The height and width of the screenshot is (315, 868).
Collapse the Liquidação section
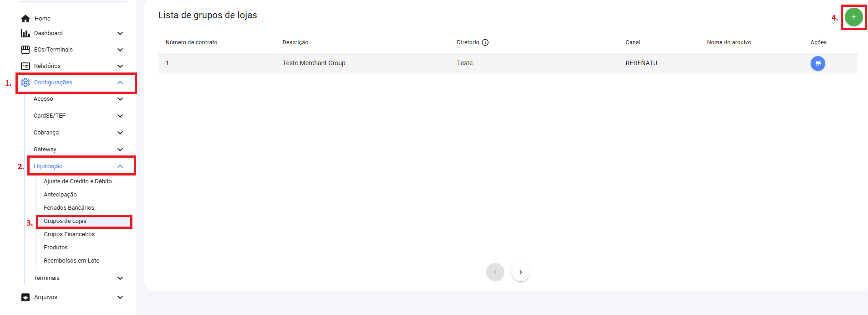120,166
